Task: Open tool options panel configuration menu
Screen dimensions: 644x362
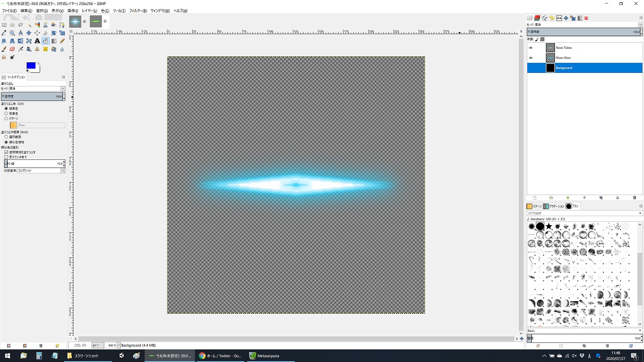Action: tap(63, 77)
